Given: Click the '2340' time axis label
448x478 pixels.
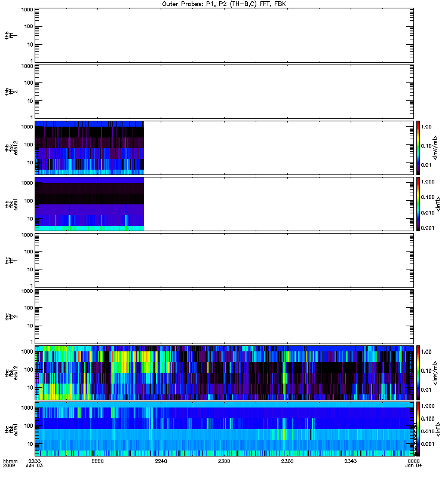Looking at the screenshot, I should [x=351, y=461].
